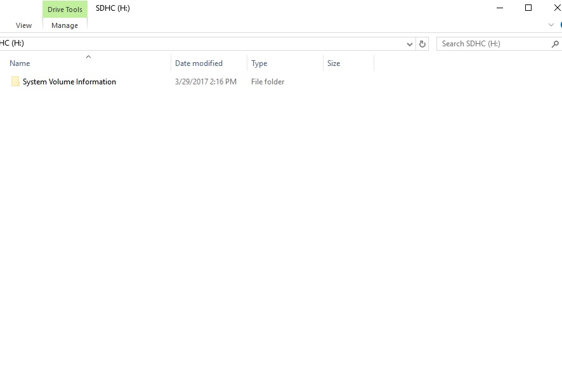Click the System Volume Information folder icon
The width and height of the screenshot is (562, 392).
15,81
